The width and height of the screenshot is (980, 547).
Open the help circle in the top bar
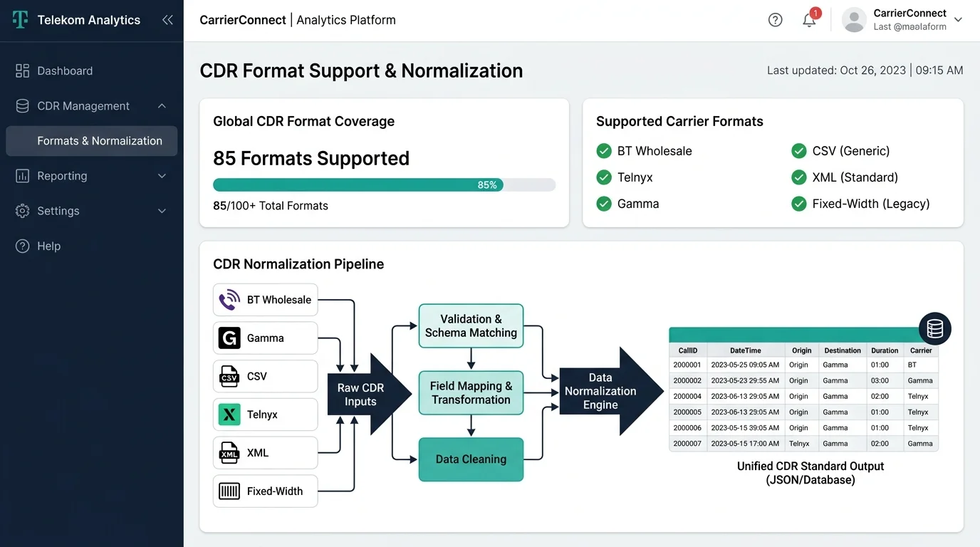[x=775, y=19]
